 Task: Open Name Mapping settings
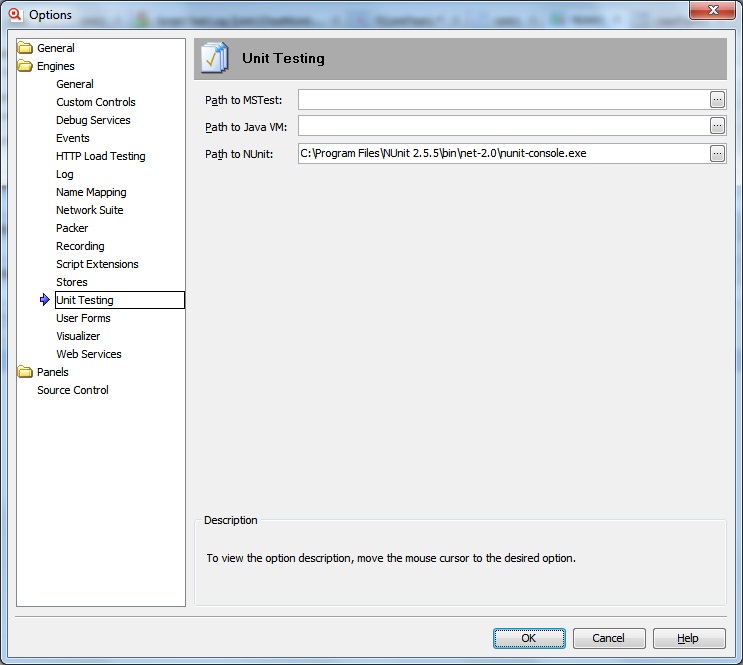91,192
